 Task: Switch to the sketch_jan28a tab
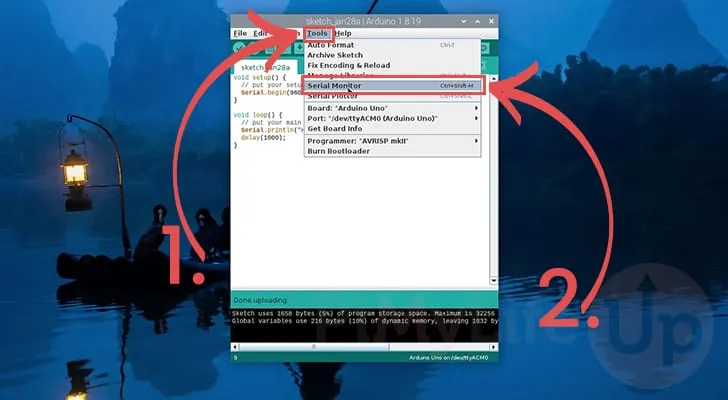[265, 67]
